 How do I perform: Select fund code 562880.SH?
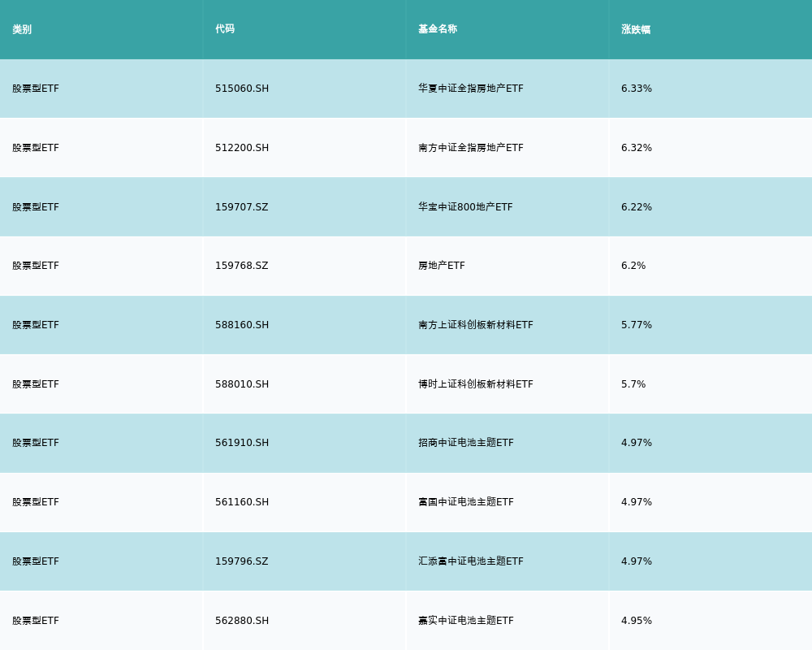pos(242,621)
